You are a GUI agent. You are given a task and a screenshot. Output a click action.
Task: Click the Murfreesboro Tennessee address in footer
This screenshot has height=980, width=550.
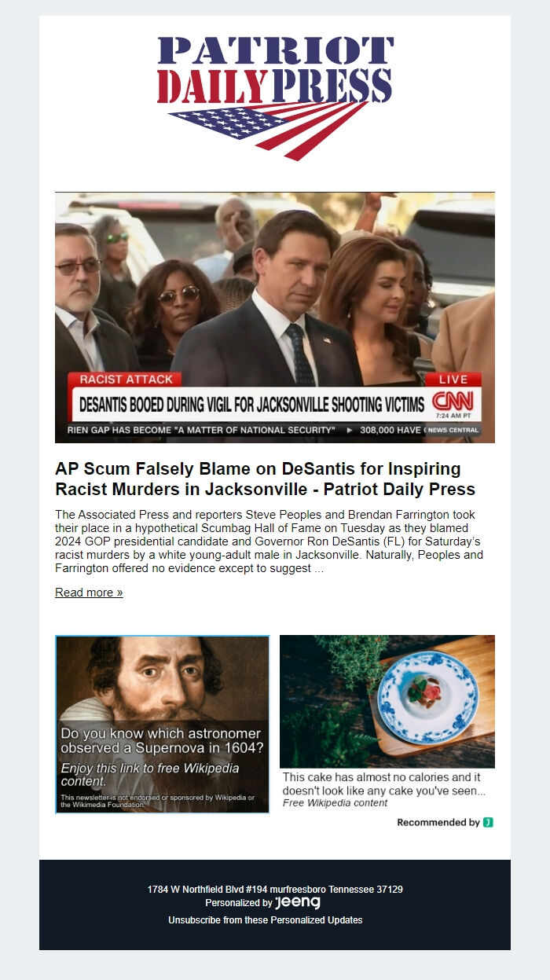pos(275,890)
